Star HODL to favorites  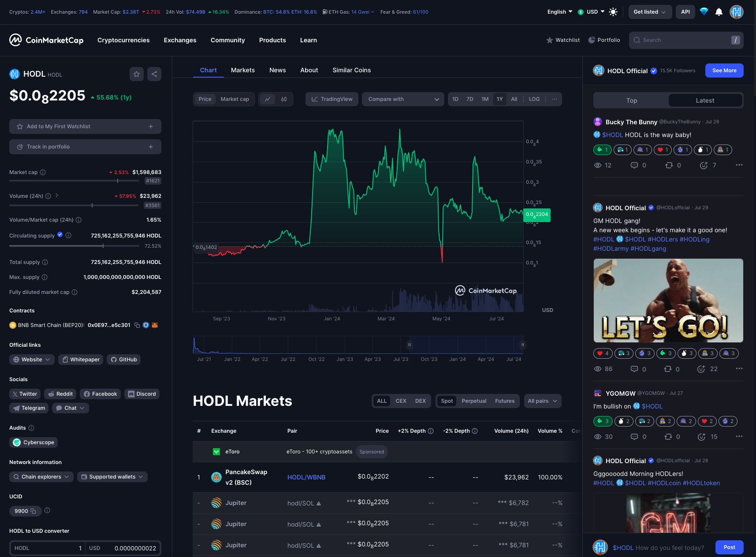point(137,74)
